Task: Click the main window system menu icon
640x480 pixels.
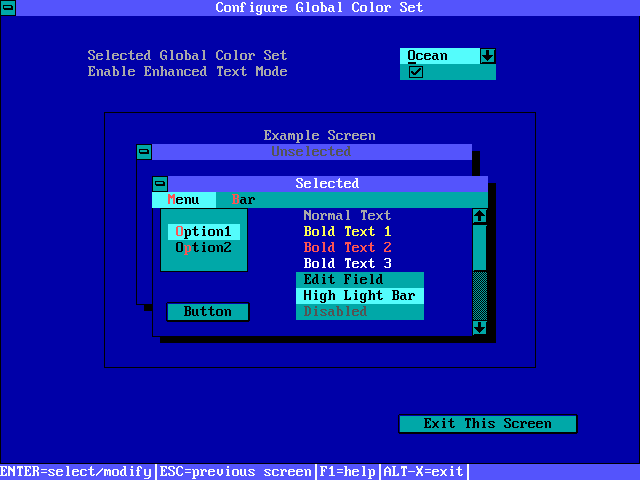Action: click(x=8, y=8)
